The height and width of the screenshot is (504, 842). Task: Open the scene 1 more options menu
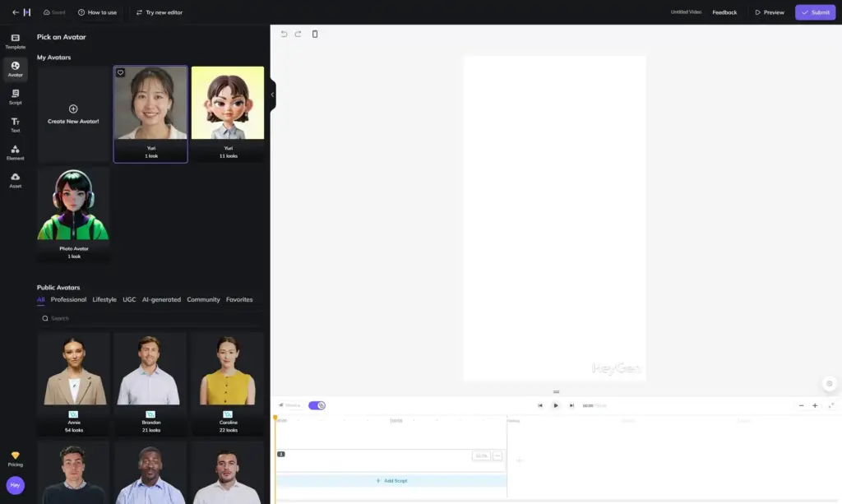tap(497, 455)
